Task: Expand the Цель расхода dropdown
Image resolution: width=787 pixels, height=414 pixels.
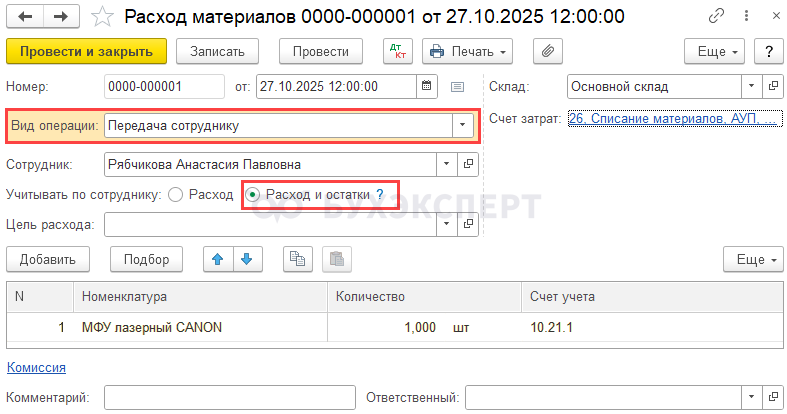Action: [x=446, y=224]
